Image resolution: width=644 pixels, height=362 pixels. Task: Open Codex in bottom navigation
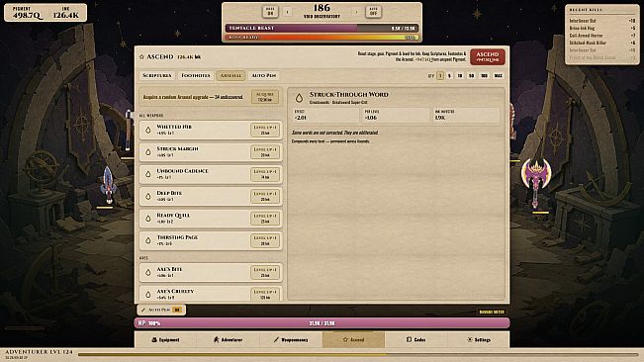[x=416, y=340]
